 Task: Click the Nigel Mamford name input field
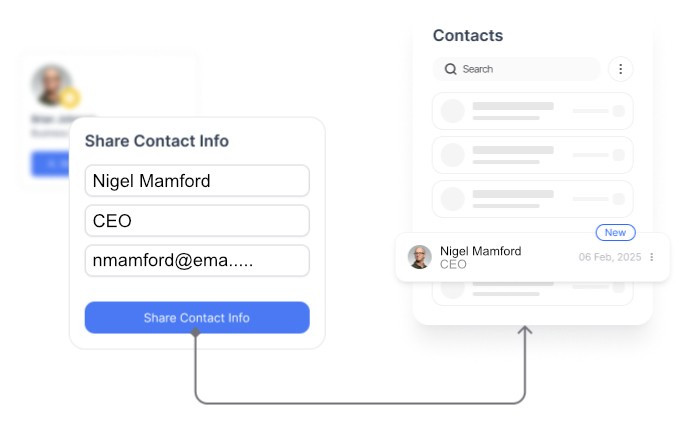pos(197,181)
